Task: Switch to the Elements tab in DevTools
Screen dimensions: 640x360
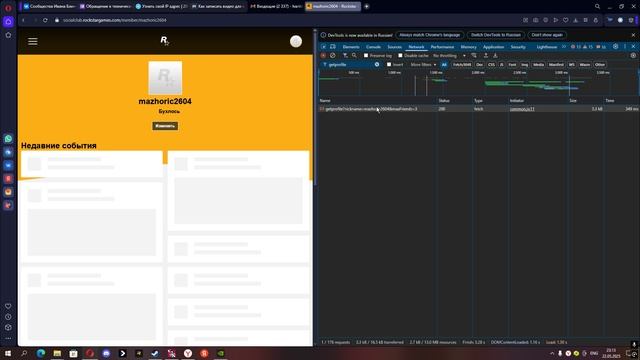Action: [351, 47]
